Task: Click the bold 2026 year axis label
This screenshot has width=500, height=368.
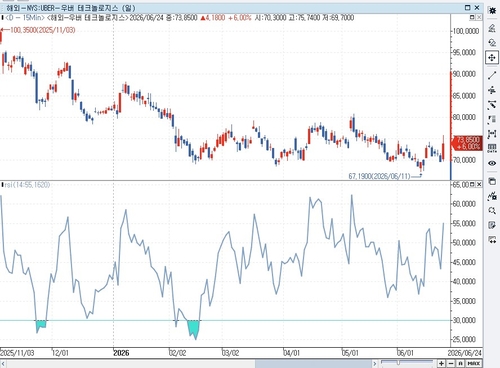Action: pos(121,353)
